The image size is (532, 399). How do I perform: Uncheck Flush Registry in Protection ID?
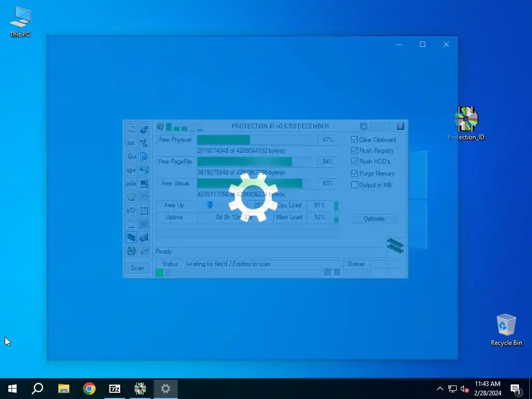coord(354,150)
